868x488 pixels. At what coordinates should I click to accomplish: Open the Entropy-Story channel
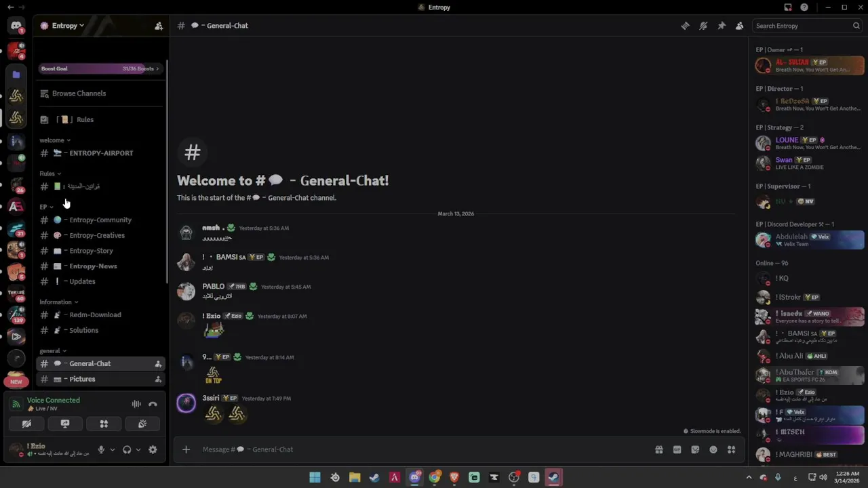tap(100, 251)
